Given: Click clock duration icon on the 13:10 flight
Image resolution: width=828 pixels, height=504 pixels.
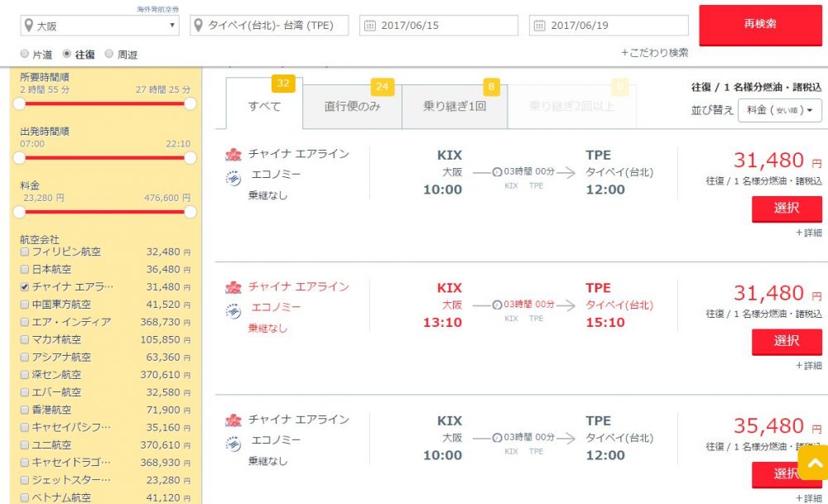Looking at the screenshot, I should (497, 305).
